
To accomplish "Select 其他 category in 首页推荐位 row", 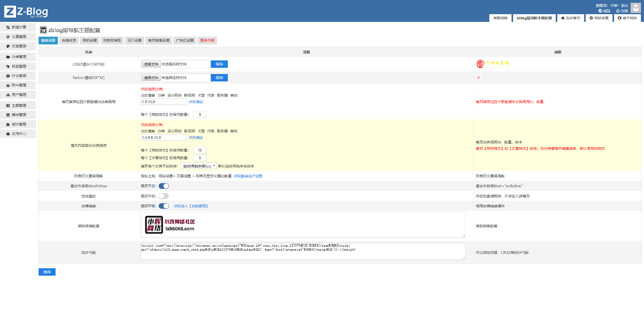I will pos(234,95).
